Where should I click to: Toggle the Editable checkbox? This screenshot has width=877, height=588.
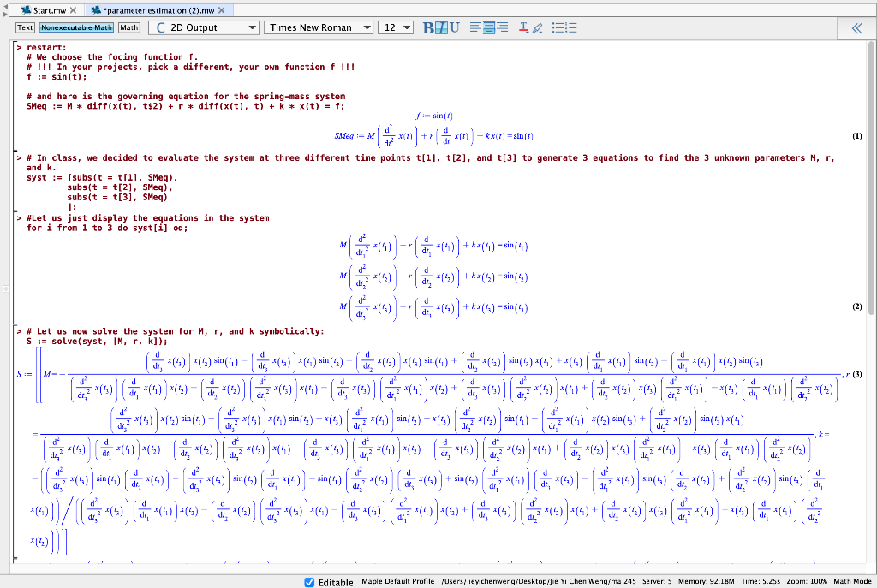point(309,582)
